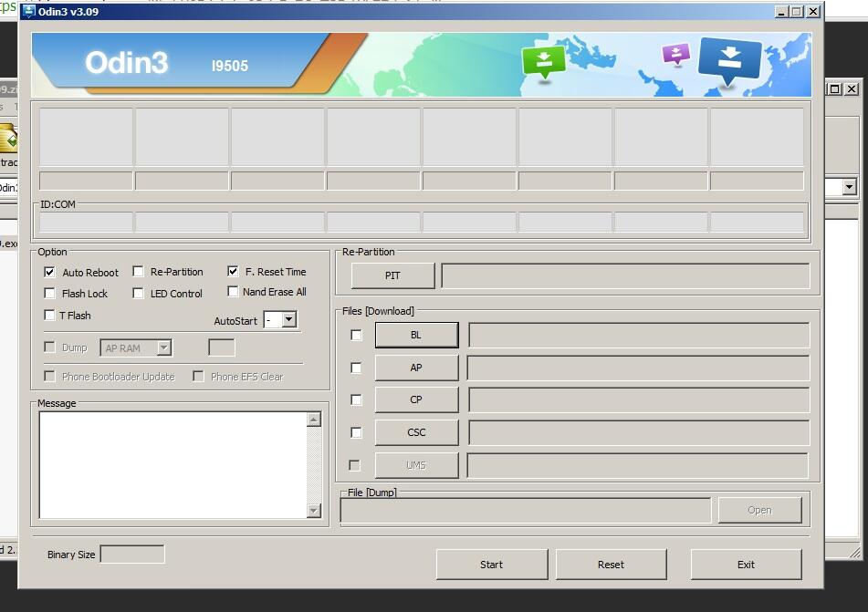Image resolution: width=868 pixels, height=612 pixels.
Task: Click the blue download icon in banner
Action: pos(729,61)
